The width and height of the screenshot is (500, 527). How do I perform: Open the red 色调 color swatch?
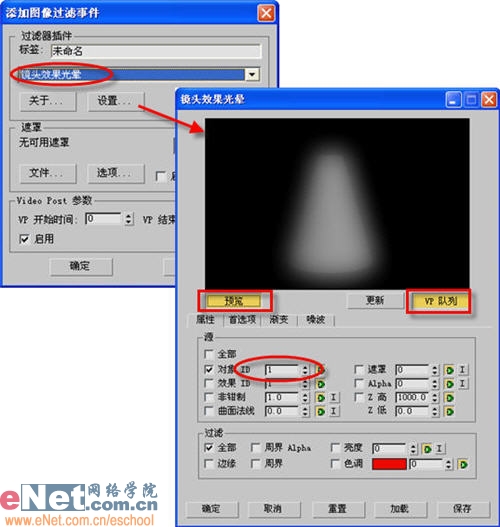pyautogui.click(x=389, y=464)
